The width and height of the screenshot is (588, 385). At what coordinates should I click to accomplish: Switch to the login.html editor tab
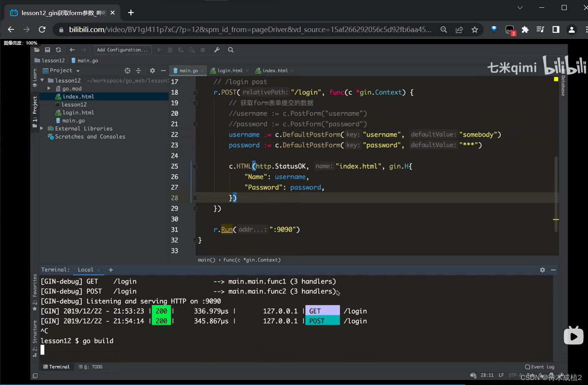tap(230, 71)
